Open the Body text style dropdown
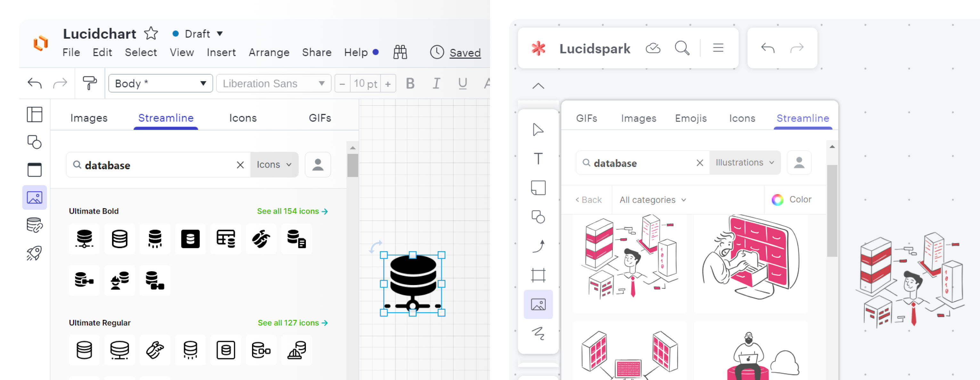This screenshot has height=380, width=980. click(160, 83)
